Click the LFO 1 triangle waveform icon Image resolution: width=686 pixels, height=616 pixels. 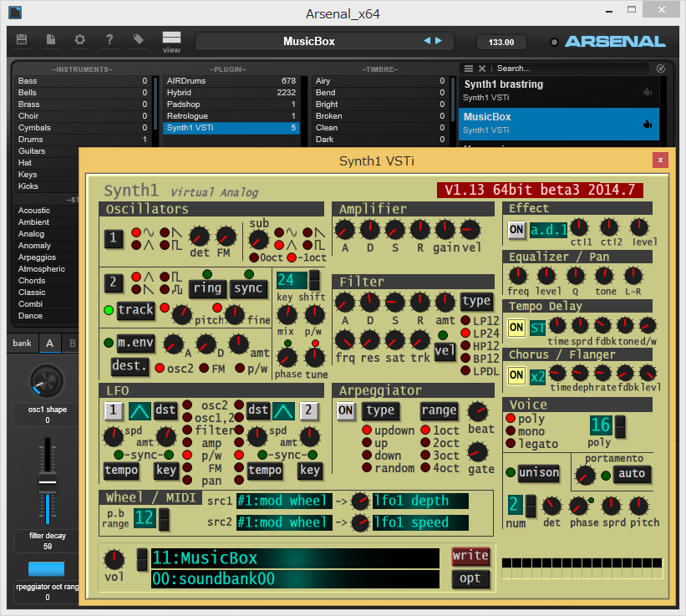[140, 411]
